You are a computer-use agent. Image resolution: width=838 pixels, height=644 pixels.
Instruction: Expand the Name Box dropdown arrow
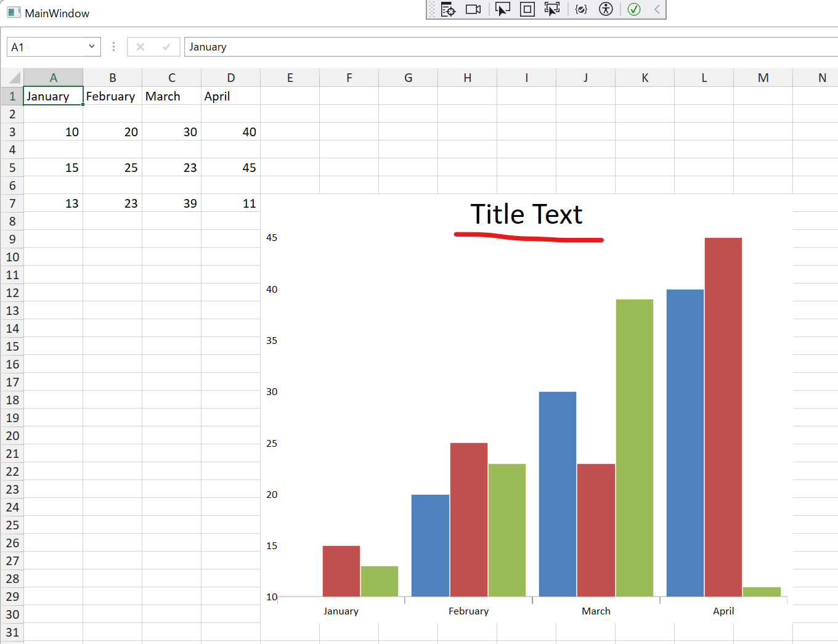click(x=92, y=47)
